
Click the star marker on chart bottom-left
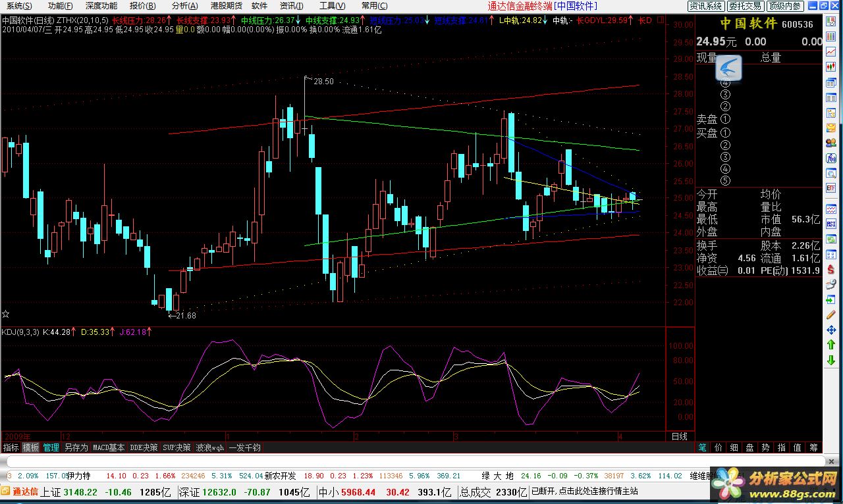coord(5,313)
